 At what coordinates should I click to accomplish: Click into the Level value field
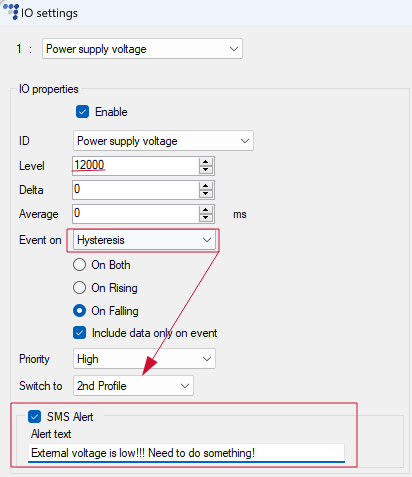click(136, 166)
